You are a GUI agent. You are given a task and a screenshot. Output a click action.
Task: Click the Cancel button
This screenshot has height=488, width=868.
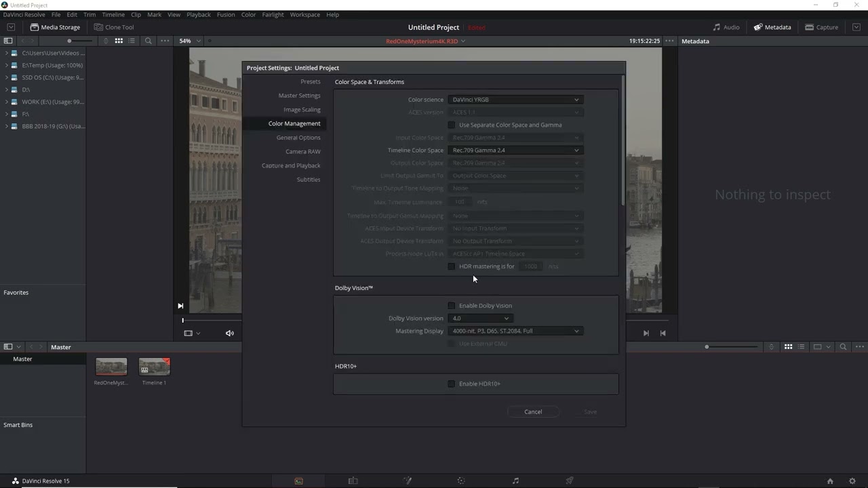(533, 412)
